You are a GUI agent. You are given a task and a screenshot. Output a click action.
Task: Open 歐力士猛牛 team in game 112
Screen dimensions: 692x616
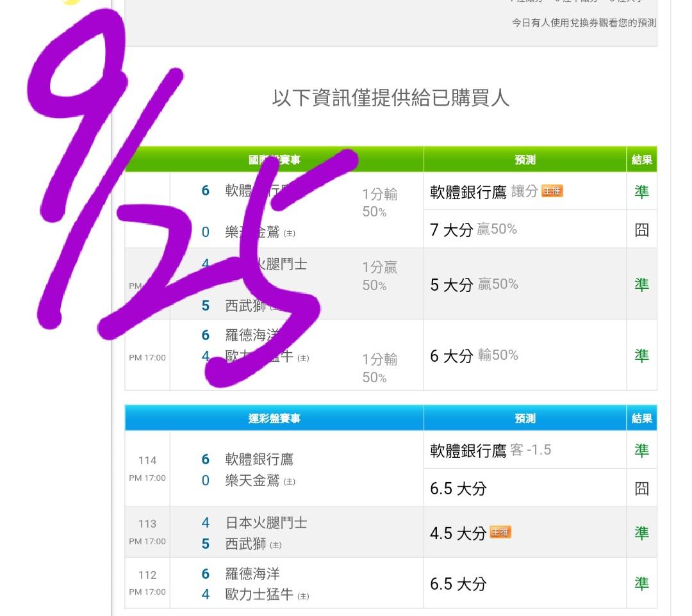point(259,594)
